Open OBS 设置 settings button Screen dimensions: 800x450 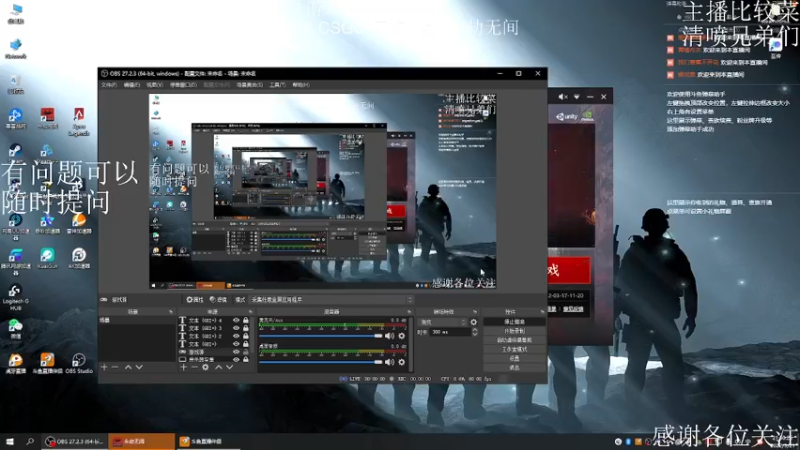(x=514, y=358)
